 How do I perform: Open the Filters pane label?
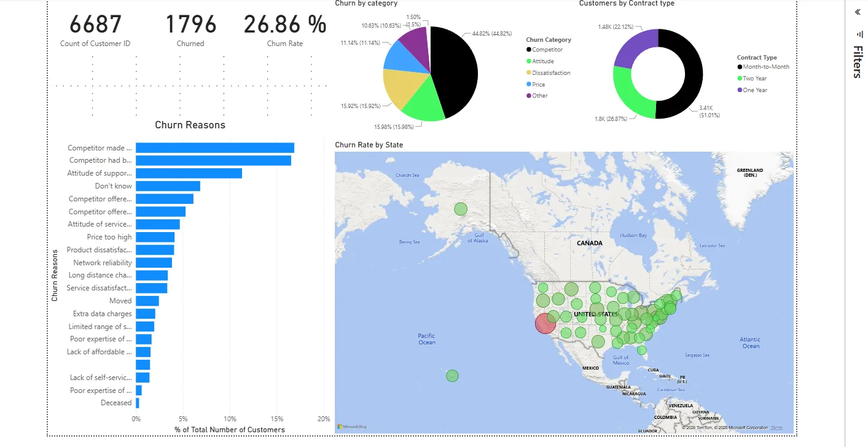pos(858,61)
